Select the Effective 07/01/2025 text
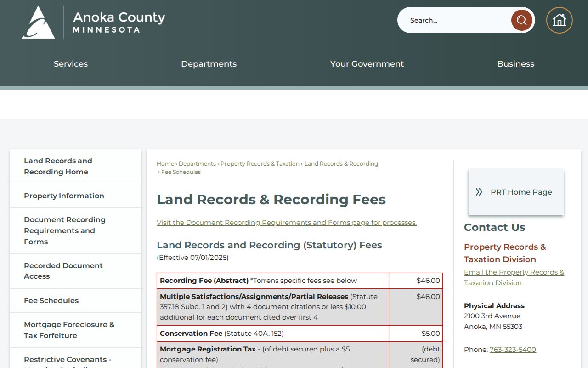This screenshot has height=368, width=588. pos(192,258)
